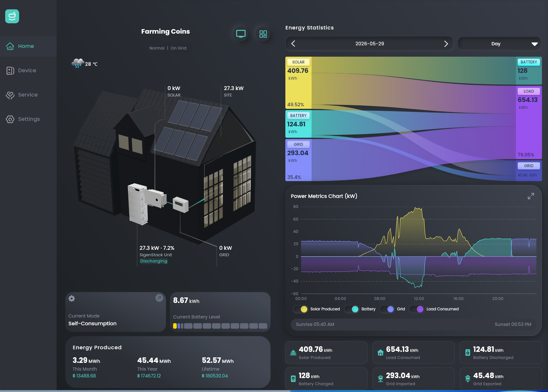Open the Current Mode gear settings
Viewport: 548px width, 392px height.
pyautogui.click(x=72, y=298)
